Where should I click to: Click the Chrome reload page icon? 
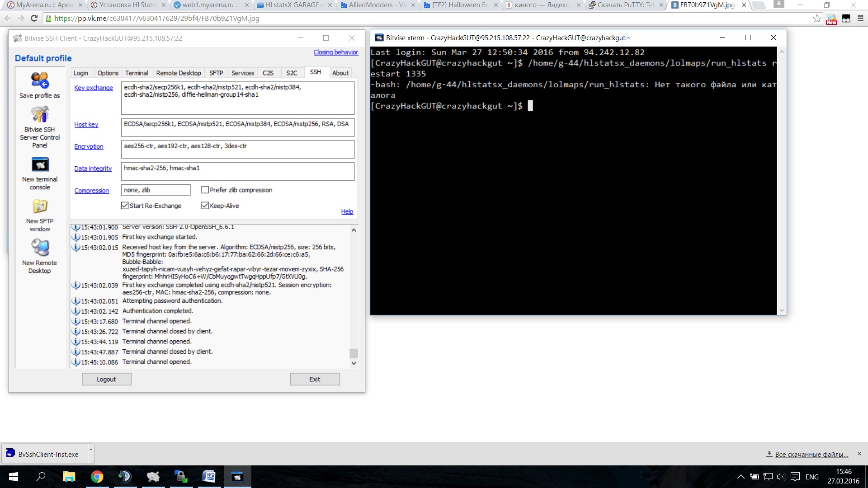[x=34, y=19]
